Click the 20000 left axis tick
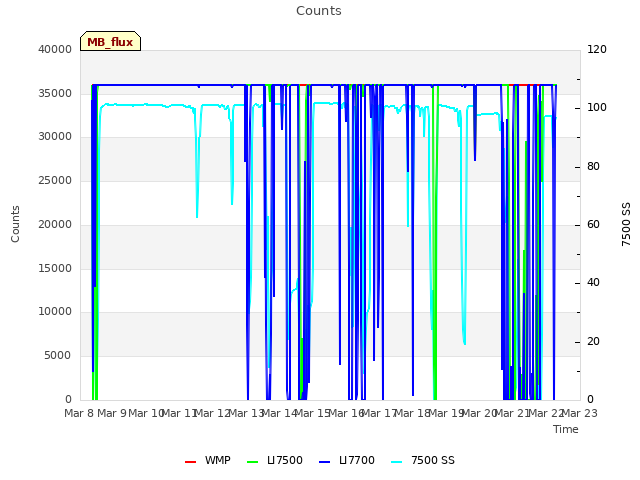The width and height of the screenshot is (640, 480). (55, 224)
